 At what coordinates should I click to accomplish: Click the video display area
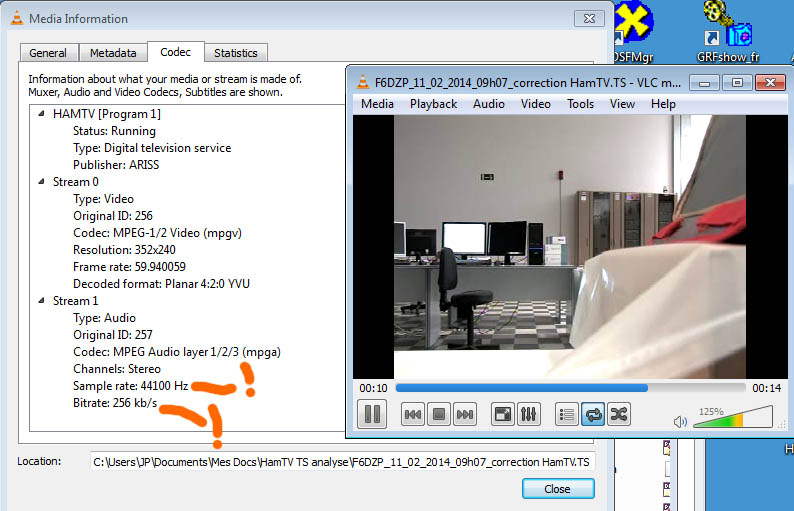[570, 247]
